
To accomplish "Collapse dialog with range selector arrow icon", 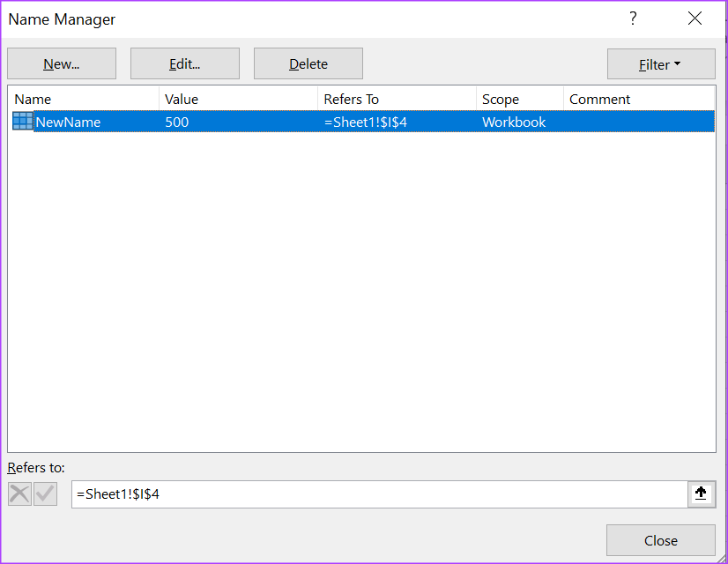I will (x=701, y=493).
